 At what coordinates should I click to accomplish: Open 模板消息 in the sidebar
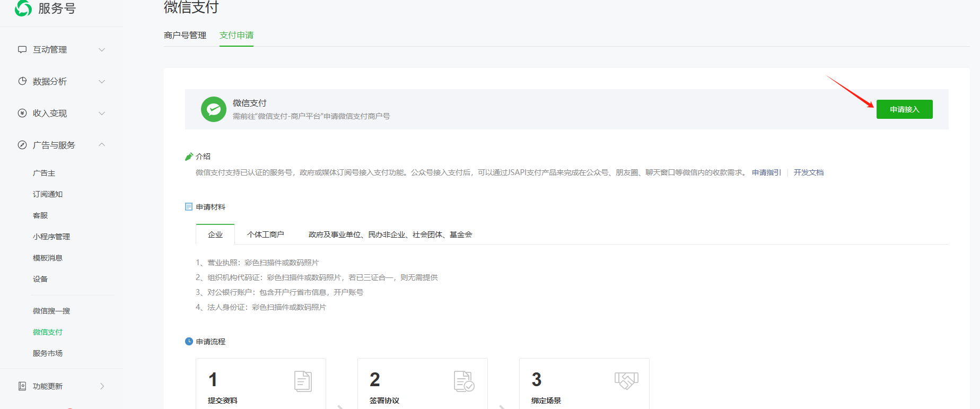click(x=48, y=258)
